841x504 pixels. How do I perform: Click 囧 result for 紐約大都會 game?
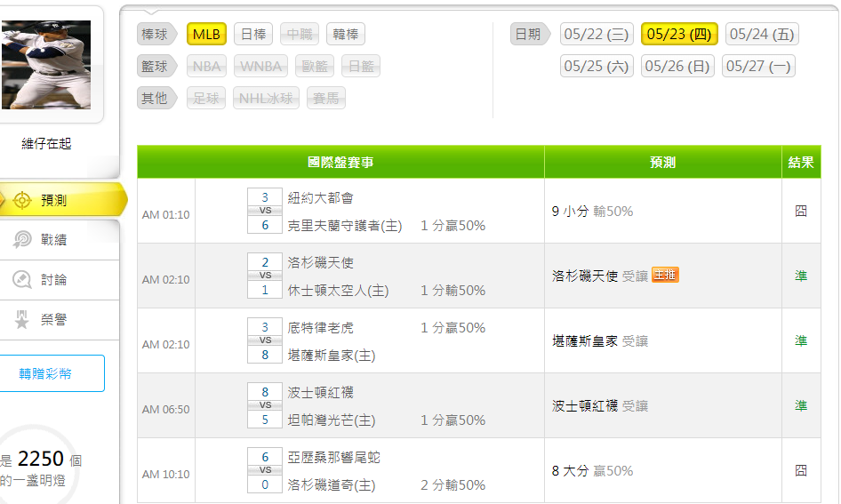click(x=801, y=211)
